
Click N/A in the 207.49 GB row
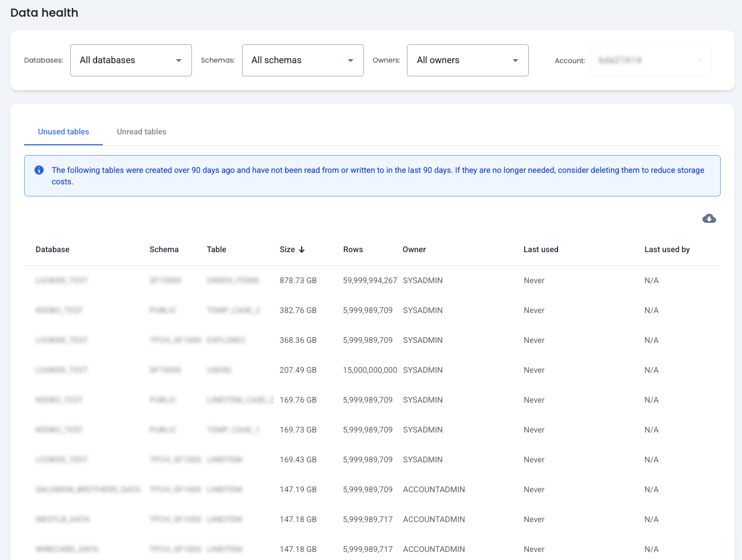click(651, 370)
